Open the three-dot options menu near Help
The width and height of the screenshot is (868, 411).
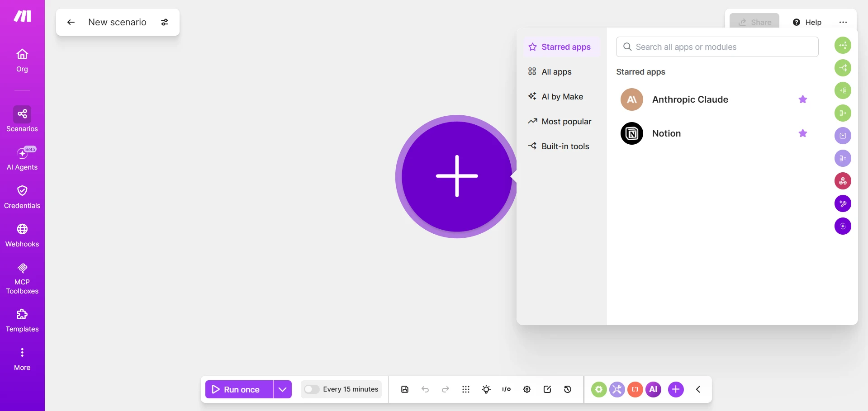pos(843,22)
